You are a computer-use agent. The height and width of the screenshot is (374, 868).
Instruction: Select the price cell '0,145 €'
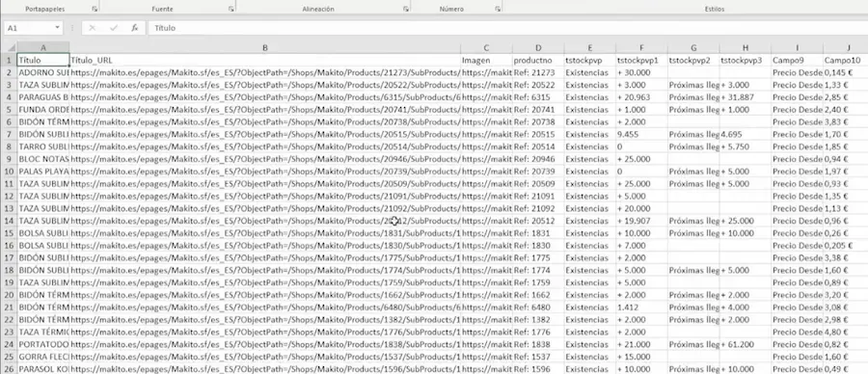(845, 72)
